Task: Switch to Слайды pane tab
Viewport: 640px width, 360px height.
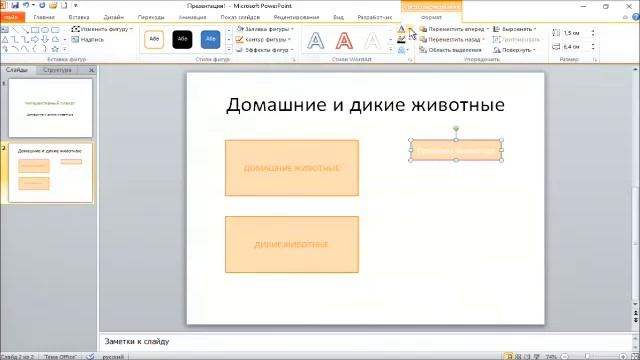Action: (x=17, y=70)
